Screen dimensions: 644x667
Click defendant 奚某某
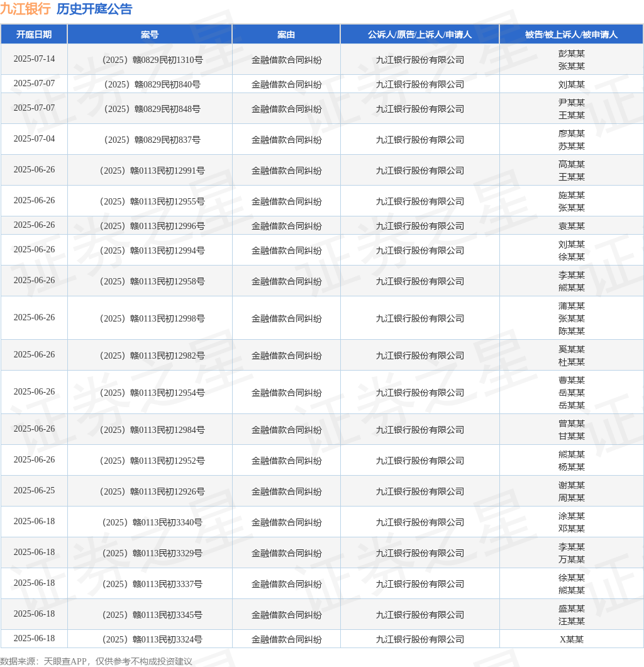coord(571,350)
